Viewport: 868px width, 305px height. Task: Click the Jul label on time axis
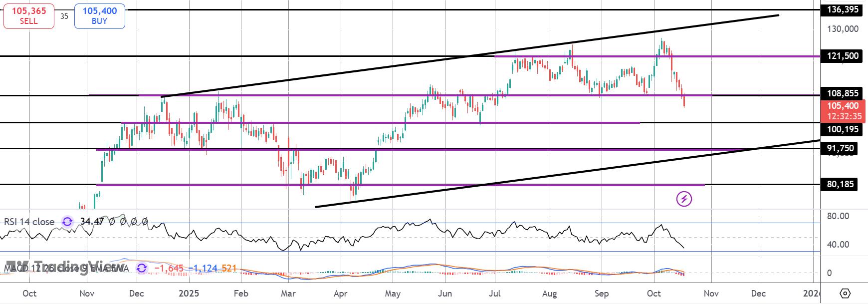[x=495, y=294]
